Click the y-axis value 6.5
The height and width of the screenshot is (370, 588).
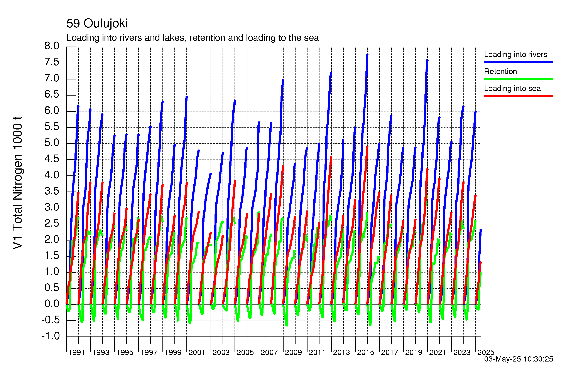pos(52,94)
